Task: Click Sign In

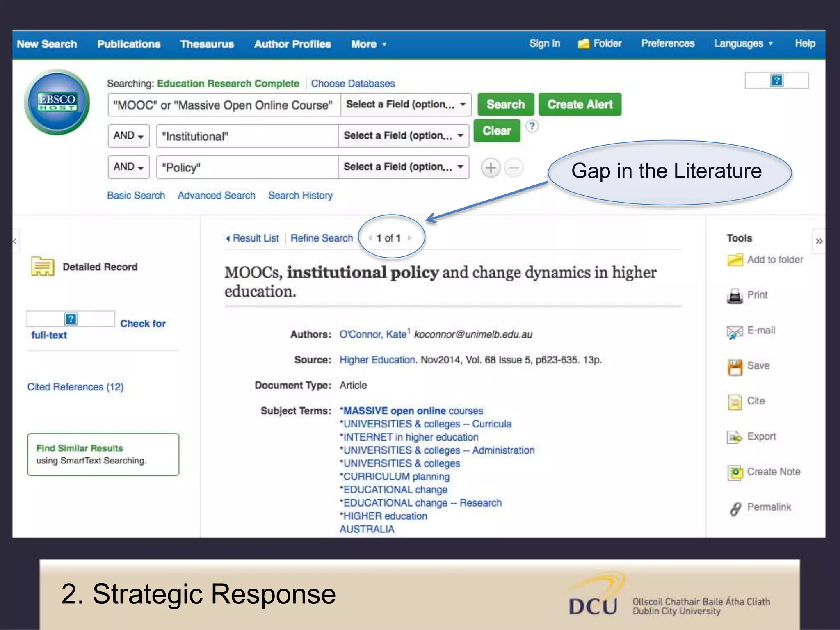Action: point(544,43)
